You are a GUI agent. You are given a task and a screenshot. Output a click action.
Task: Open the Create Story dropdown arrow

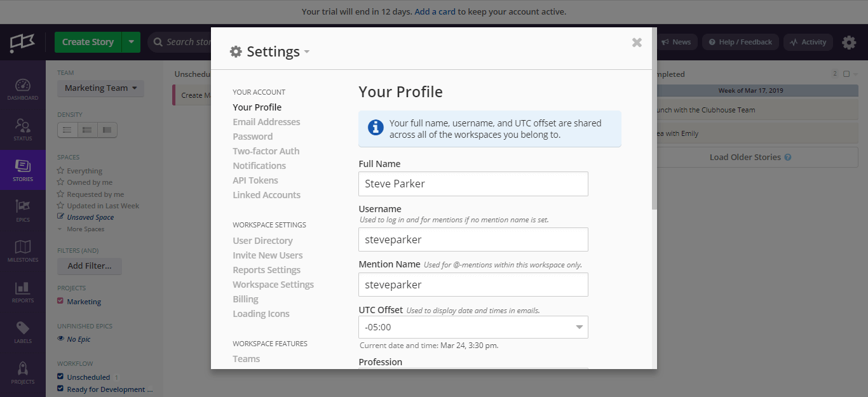[131, 43]
